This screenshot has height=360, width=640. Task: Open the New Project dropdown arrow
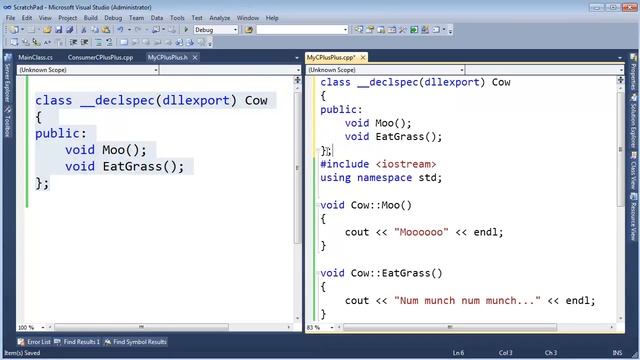(x=22, y=30)
